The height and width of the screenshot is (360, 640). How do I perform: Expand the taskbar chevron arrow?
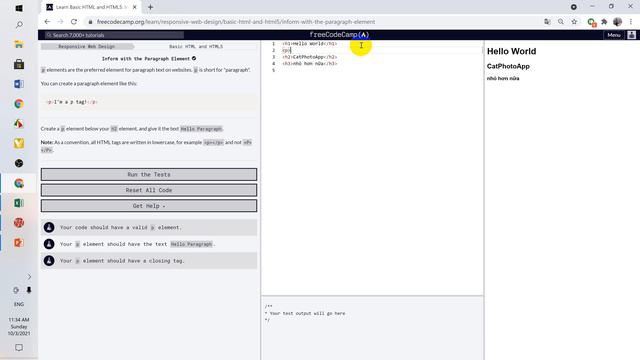pyautogui.click(x=29, y=277)
